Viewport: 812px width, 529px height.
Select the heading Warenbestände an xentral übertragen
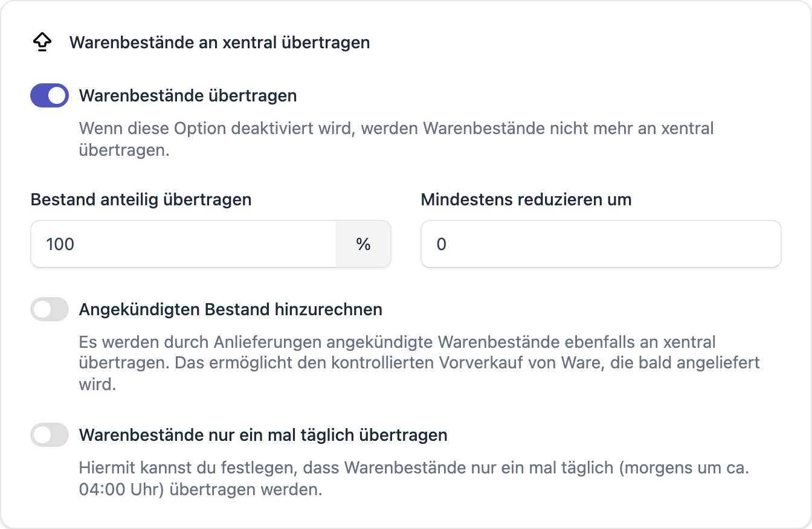219,43
